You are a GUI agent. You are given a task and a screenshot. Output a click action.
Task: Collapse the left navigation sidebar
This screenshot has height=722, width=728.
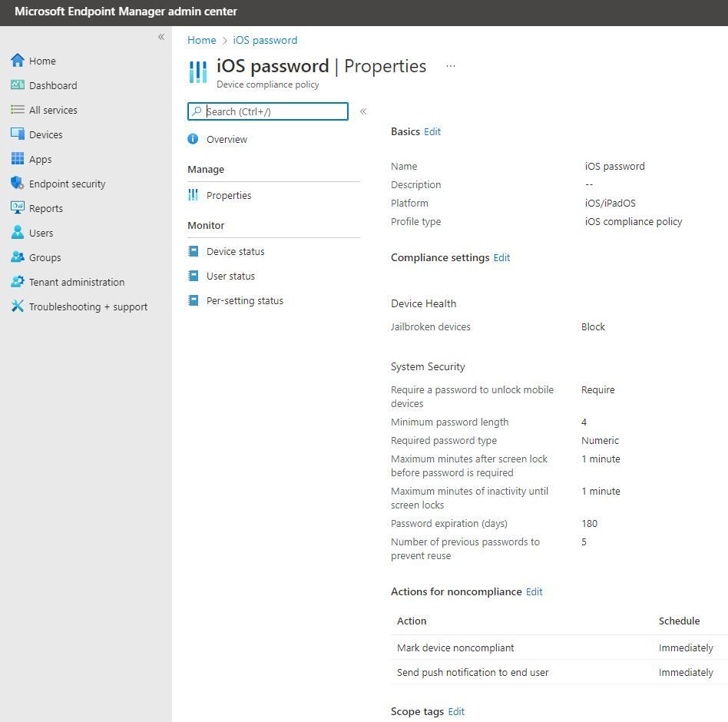point(161,37)
